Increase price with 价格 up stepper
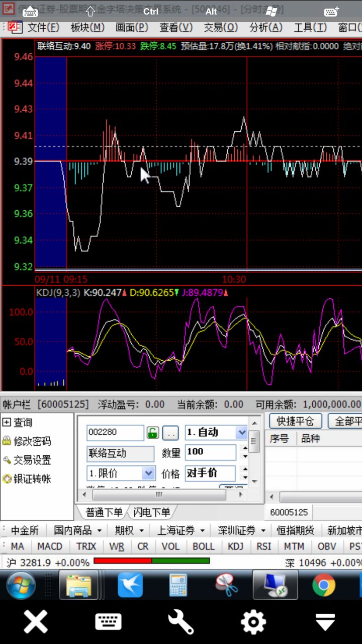Viewport: 362px width, 644px height. [x=245, y=470]
